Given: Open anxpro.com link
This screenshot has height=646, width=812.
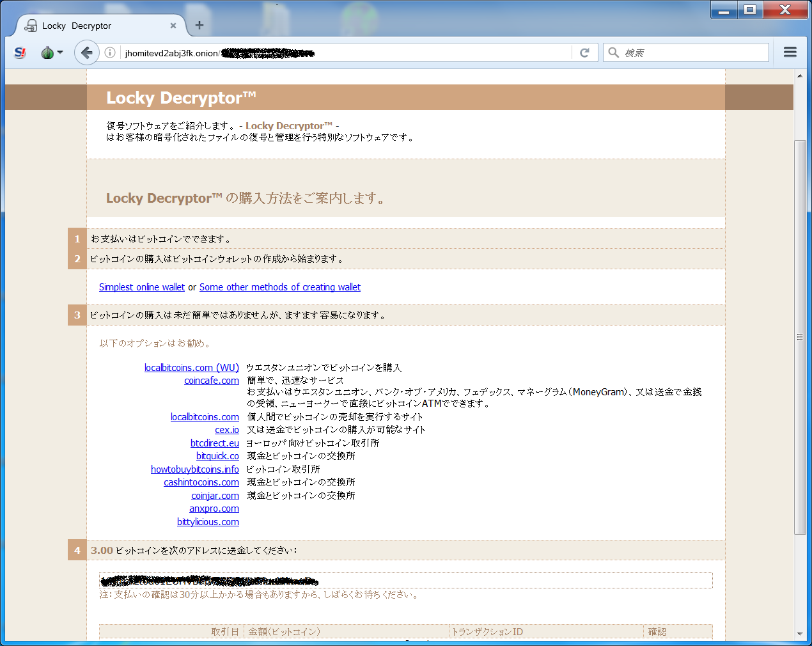Looking at the screenshot, I should click(x=214, y=508).
